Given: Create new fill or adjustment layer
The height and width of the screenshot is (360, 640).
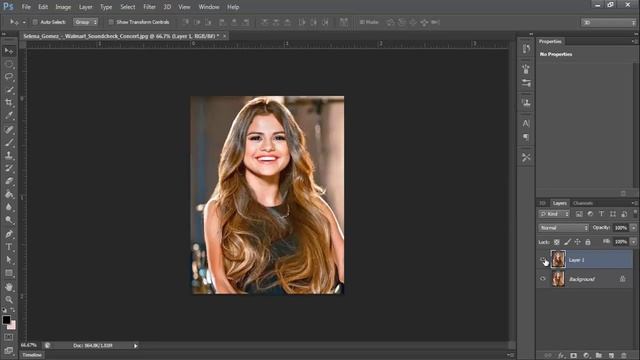Looking at the screenshot, I should tap(586, 356).
